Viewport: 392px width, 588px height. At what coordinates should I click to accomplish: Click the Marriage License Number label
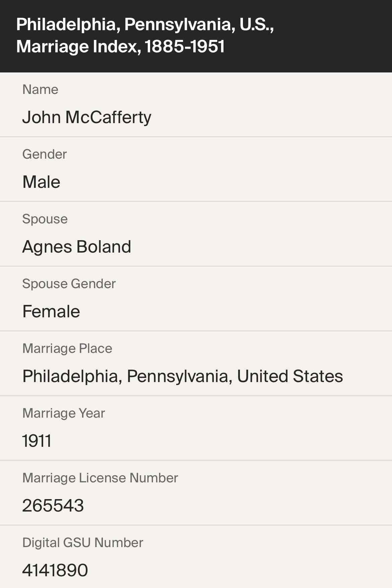click(100, 478)
